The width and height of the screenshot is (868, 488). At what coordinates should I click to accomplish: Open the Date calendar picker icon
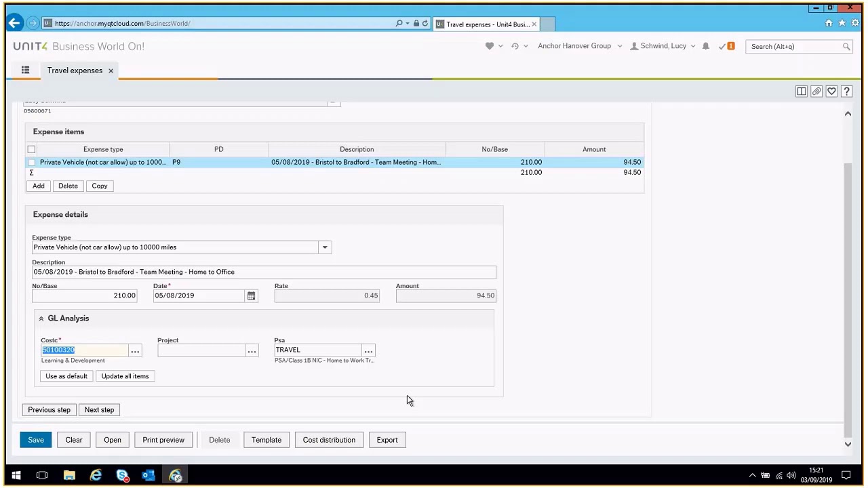pos(252,296)
